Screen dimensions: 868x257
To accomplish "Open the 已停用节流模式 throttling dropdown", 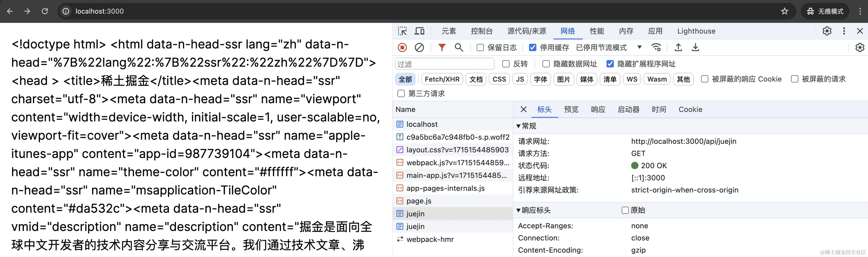I will pos(609,48).
